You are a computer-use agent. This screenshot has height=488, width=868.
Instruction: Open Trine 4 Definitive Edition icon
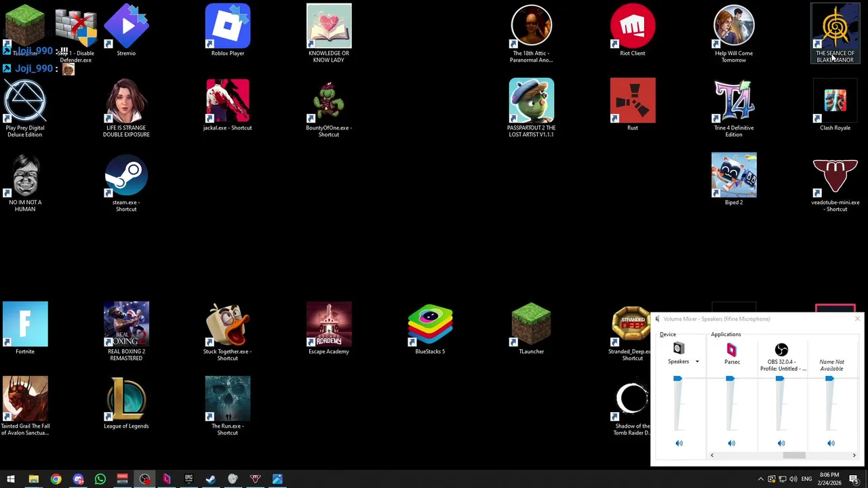pos(734,108)
